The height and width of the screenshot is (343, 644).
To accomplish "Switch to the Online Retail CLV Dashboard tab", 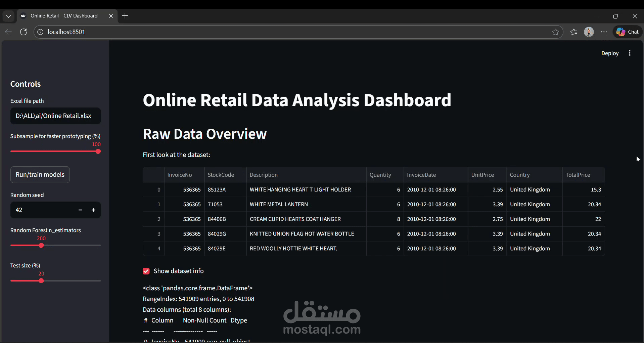I will point(64,16).
